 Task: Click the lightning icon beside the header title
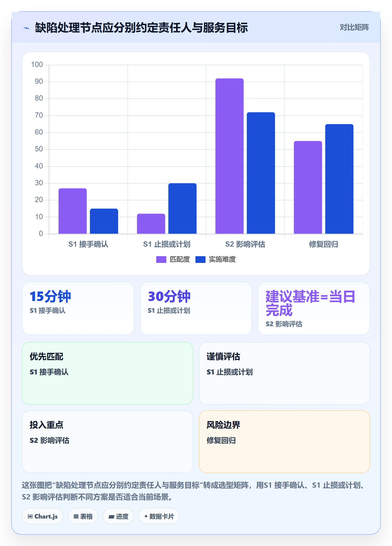(x=26, y=28)
